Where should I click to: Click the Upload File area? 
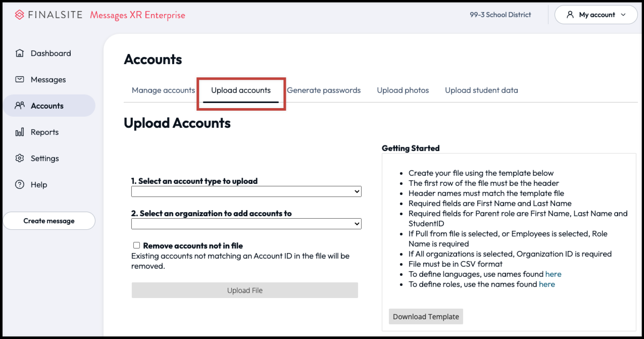pyautogui.click(x=244, y=290)
